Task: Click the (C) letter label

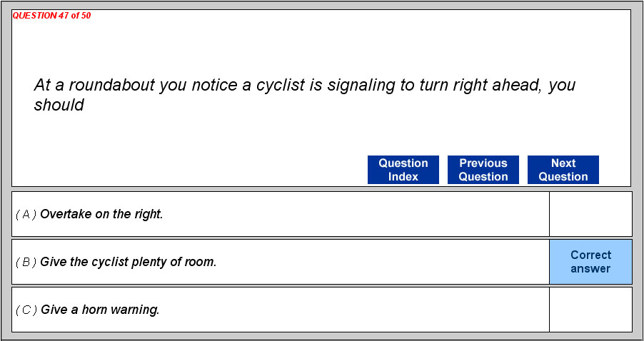Action: pyautogui.click(x=26, y=310)
